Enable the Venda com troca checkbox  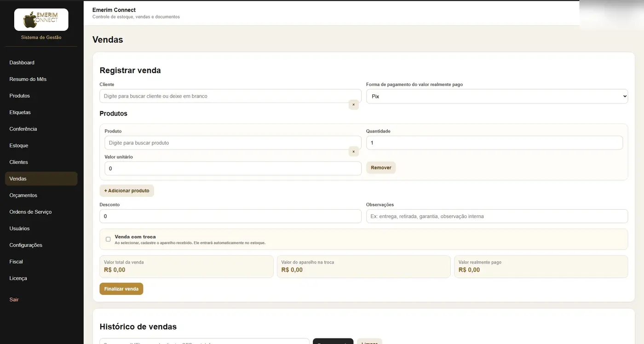coord(108,239)
